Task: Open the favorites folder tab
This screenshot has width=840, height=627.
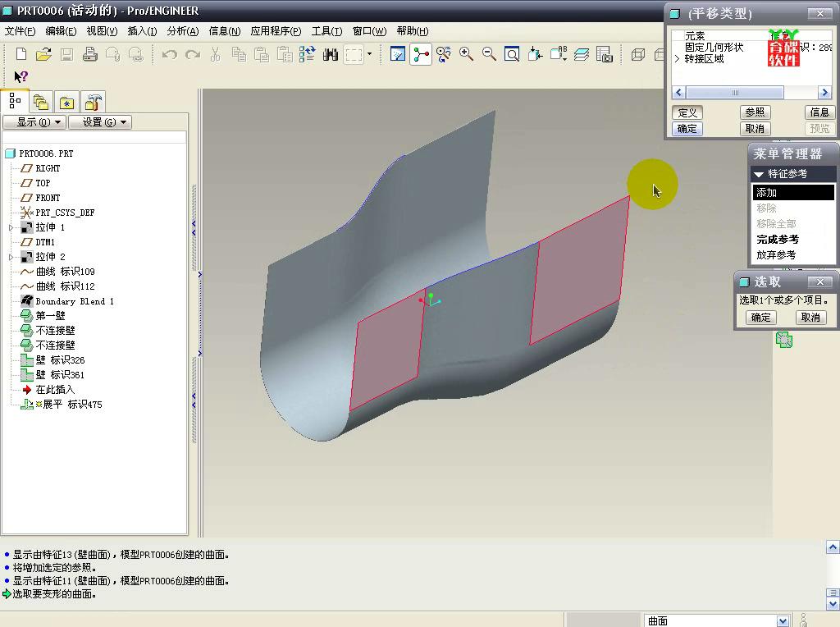Action: (66, 102)
